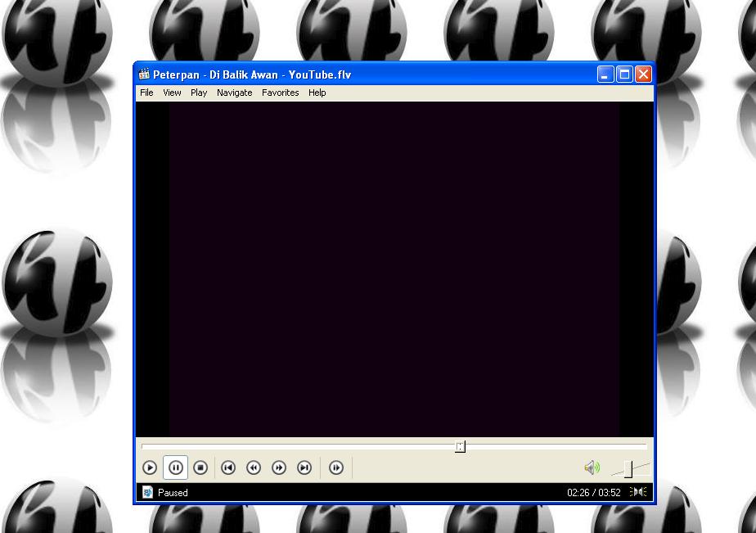Click the seek bar thumb
756x533 pixels.
pyautogui.click(x=460, y=446)
